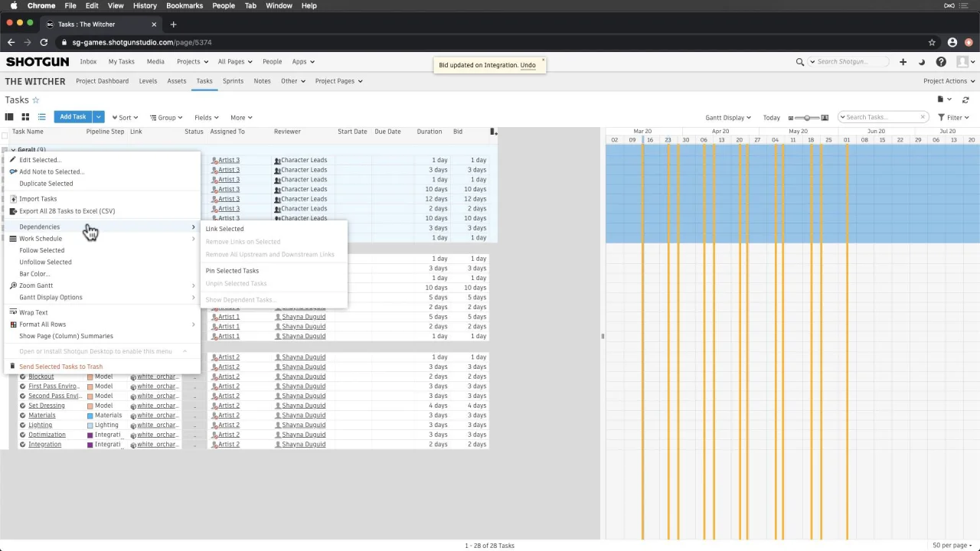This screenshot has width=980, height=551.
Task: Open Project Actions dropdown
Action: point(949,81)
